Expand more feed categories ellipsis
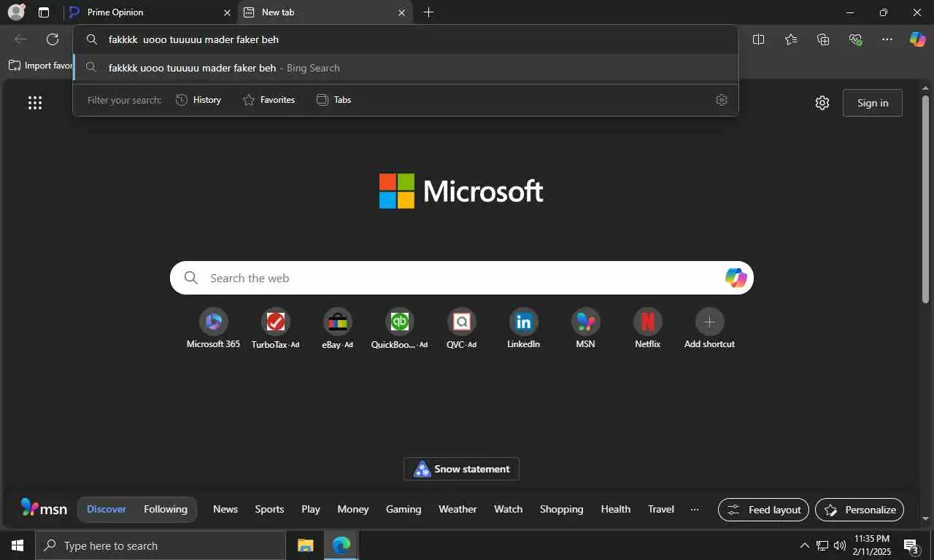 (x=695, y=509)
